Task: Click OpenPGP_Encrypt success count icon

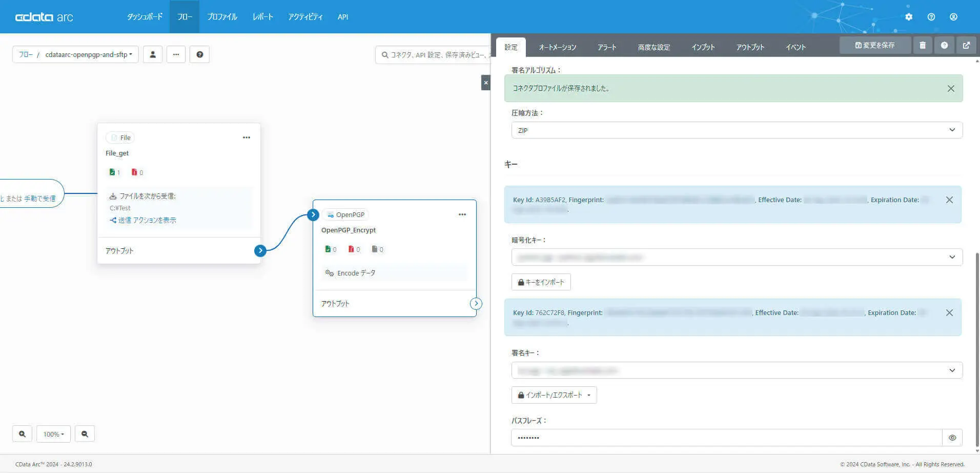Action: (328, 249)
